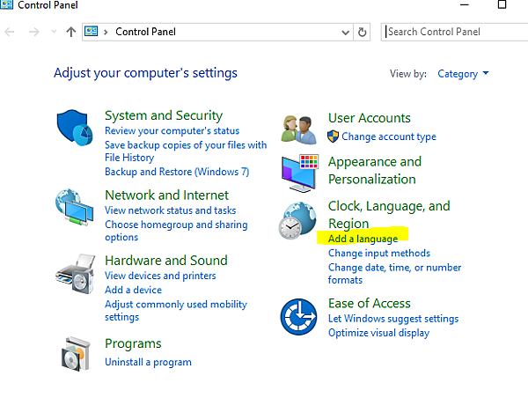This screenshot has height=420, width=528.
Task: Open Uninstall a program link
Action: pos(148,362)
